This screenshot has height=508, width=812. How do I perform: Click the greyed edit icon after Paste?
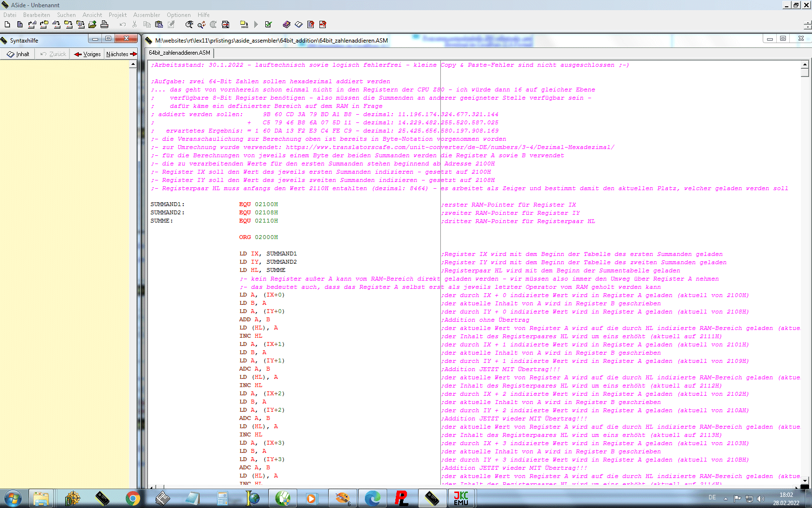[x=171, y=24]
